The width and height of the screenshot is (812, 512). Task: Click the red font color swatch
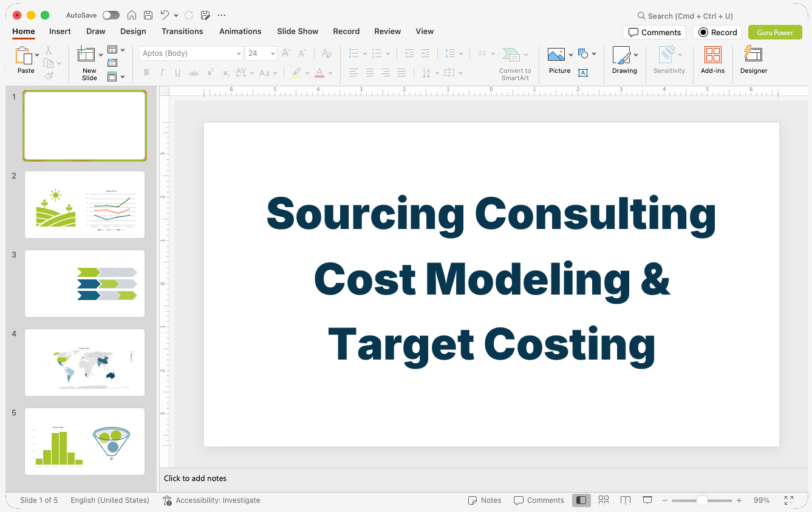[x=319, y=73]
